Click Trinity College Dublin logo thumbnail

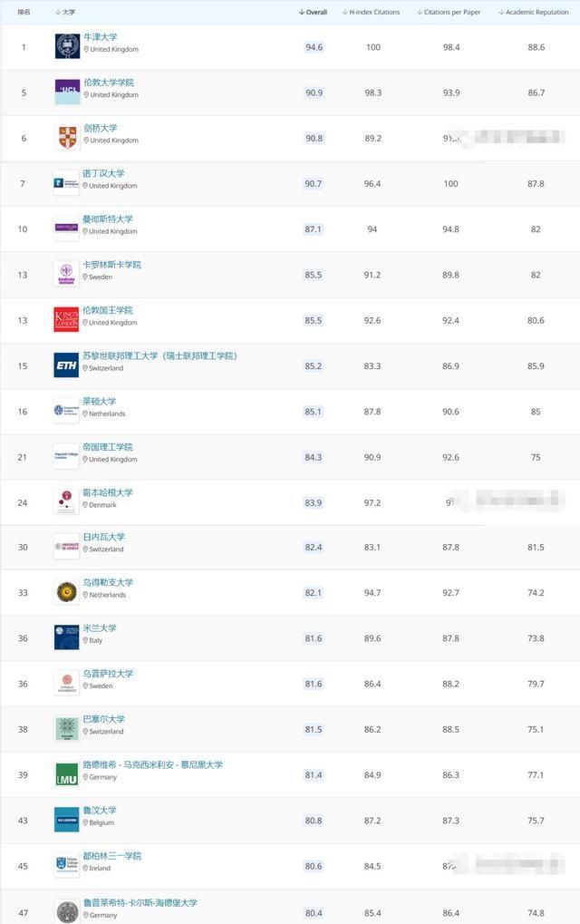coord(66,865)
